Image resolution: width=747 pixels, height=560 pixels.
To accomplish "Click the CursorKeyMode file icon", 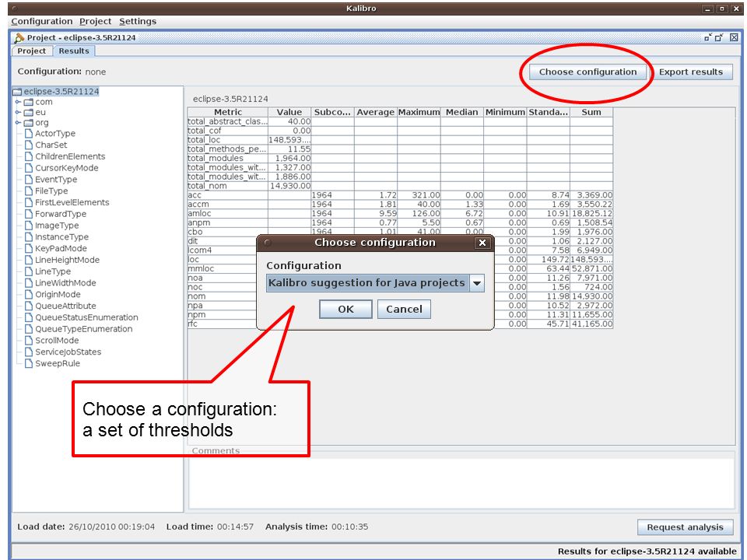I will (29, 168).
